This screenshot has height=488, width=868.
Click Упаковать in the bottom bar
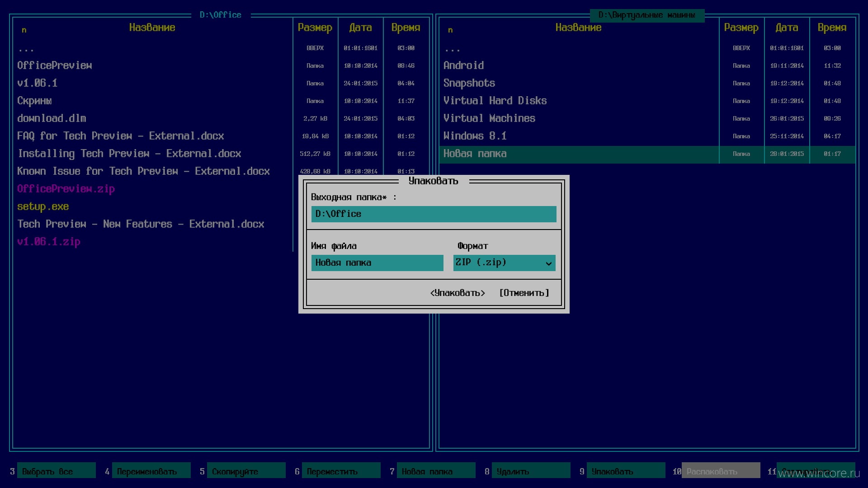click(626, 470)
